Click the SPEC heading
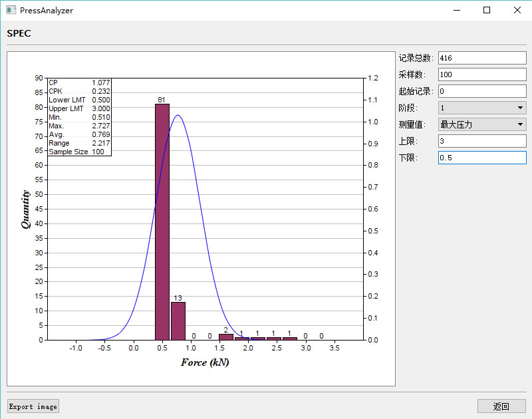The image size is (532, 419). tap(19, 33)
